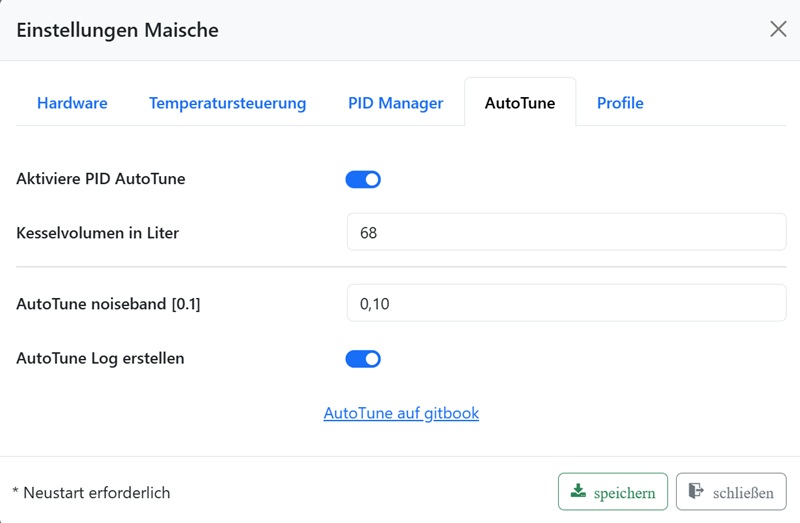Disable the Aktiviere PID AutoTune switch
Screen dimensions: 800x523
[363, 180]
